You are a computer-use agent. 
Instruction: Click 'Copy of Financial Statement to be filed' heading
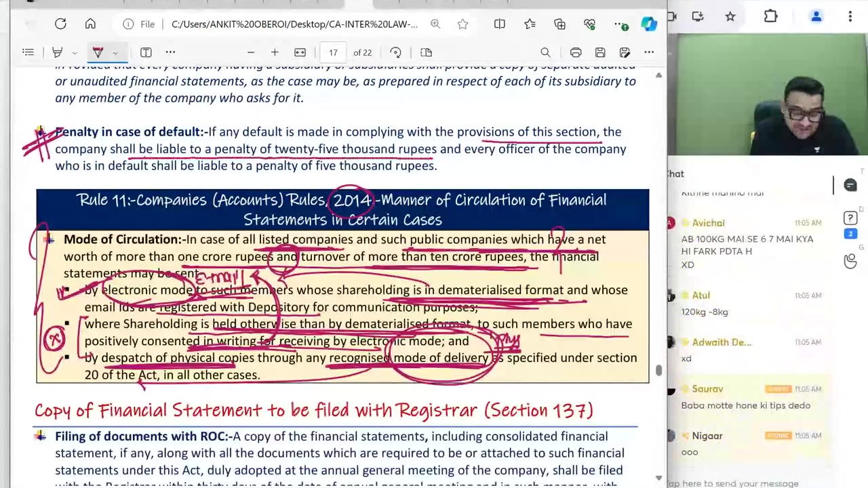pyautogui.click(x=314, y=410)
